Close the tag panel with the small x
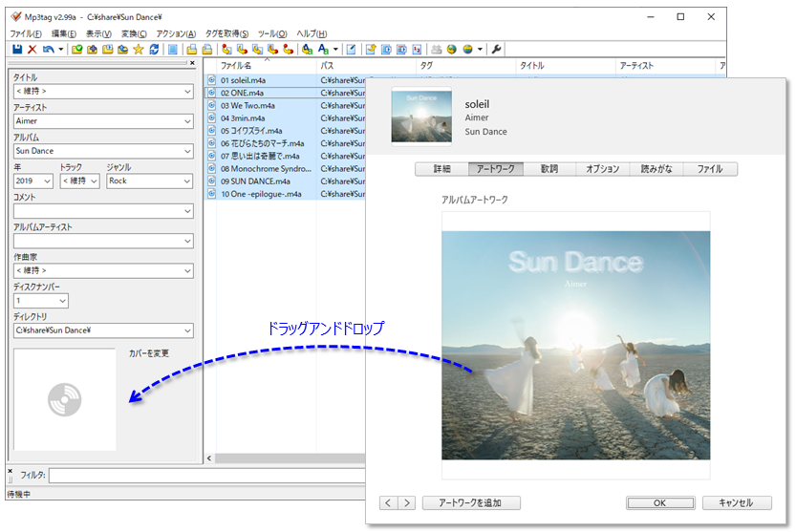Image resolution: width=796 pixels, height=532 pixels. (x=192, y=63)
